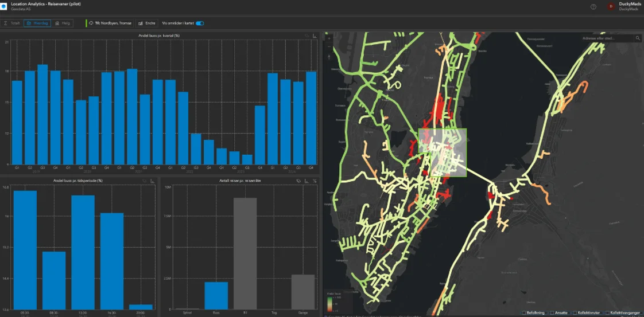This screenshot has height=317, width=644.
Task: Click the Bil bar in reisemåte chart
Action: 245,253
